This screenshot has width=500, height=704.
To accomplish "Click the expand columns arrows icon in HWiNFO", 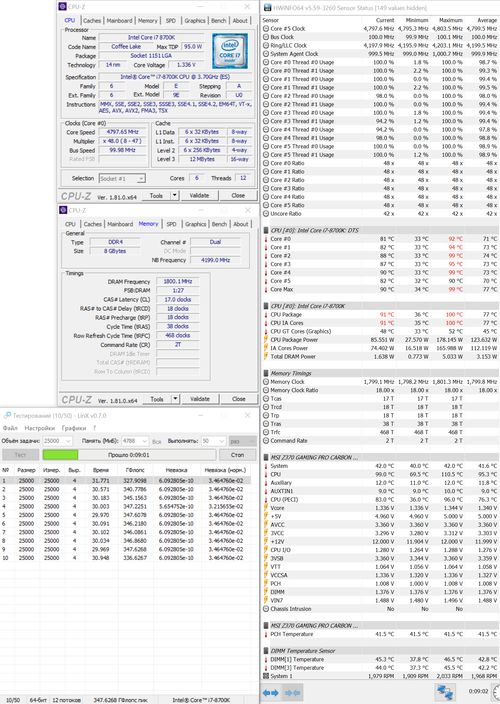I will pos(271,692).
